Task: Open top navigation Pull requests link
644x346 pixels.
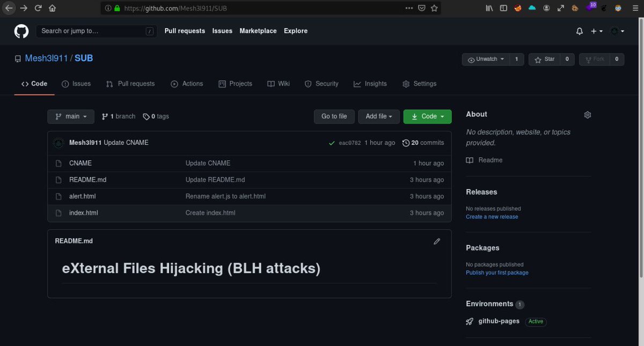Action: point(185,31)
